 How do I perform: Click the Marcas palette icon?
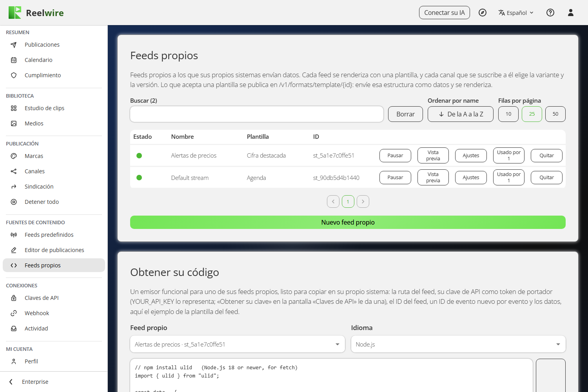pyautogui.click(x=14, y=156)
